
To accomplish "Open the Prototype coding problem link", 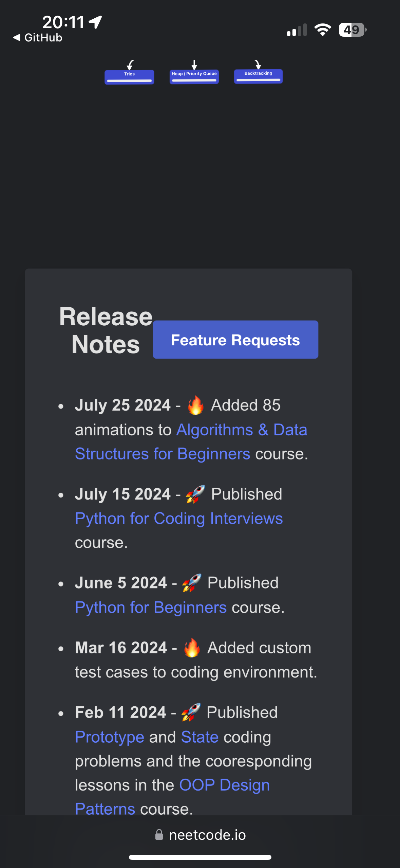I will click(110, 737).
